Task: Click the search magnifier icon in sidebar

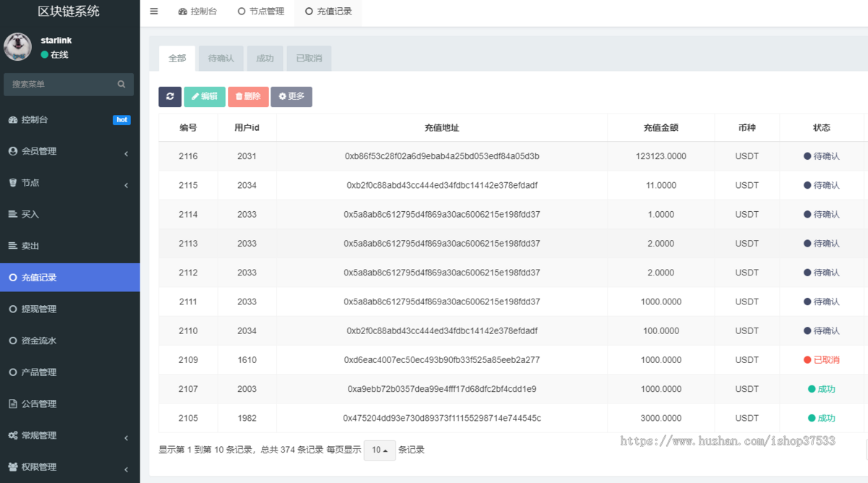Action: click(121, 84)
